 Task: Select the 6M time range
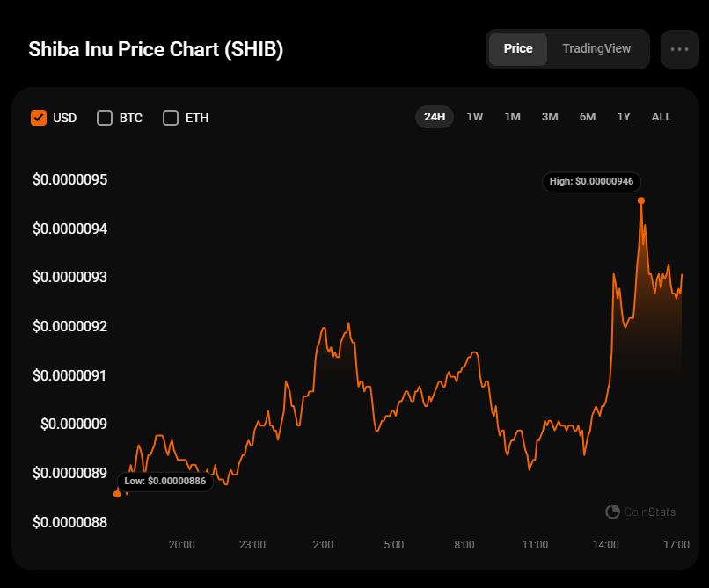click(588, 117)
